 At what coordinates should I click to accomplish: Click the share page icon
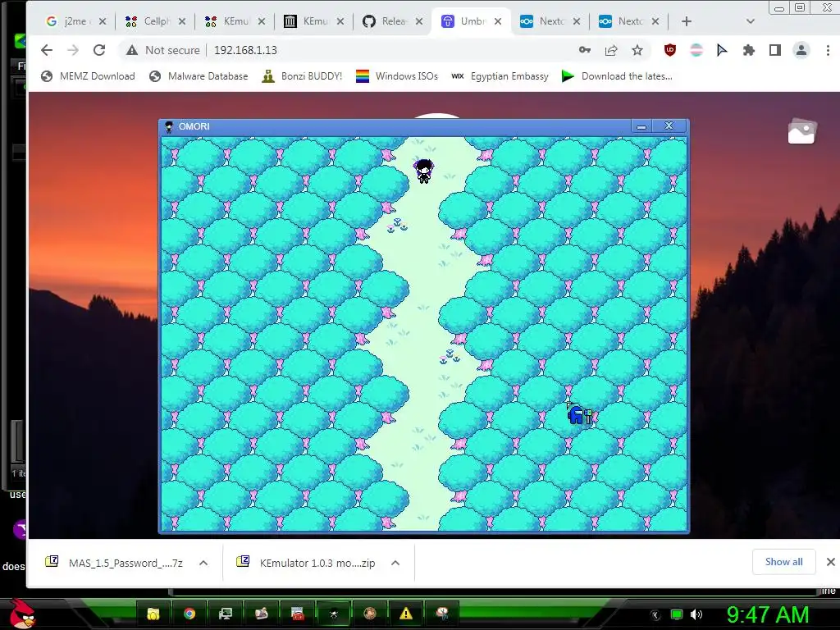pos(610,50)
